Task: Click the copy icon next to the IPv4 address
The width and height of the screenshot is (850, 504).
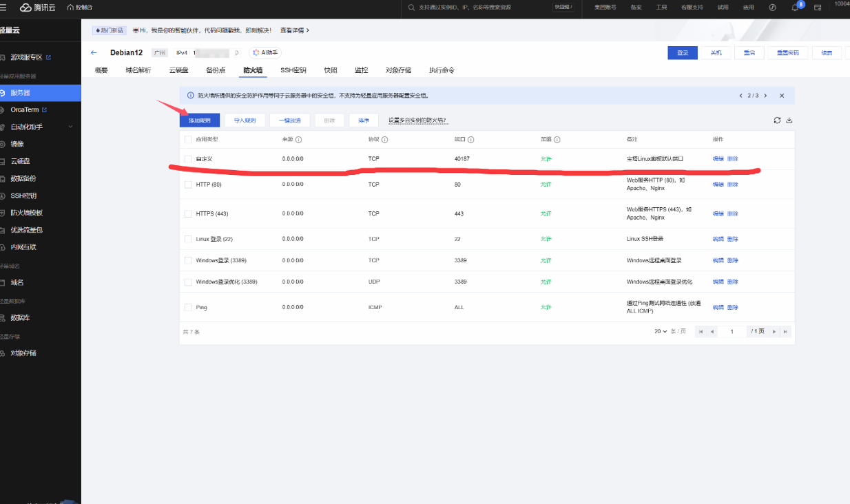Action: [x=237, y=53]
